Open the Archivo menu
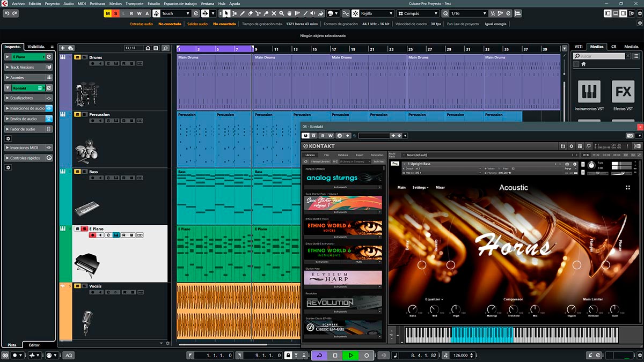Image resolution: width=644 pixels, height=362 pixels. point(18,3)
